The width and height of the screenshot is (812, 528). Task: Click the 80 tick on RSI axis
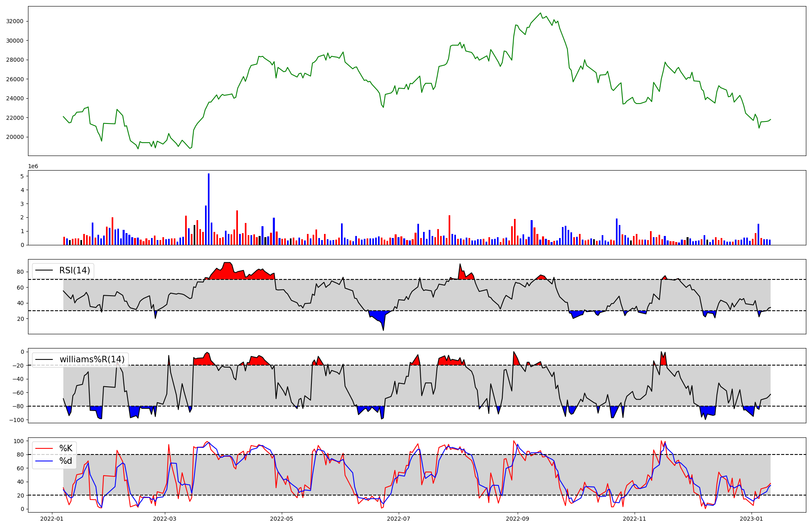point(20,272)
